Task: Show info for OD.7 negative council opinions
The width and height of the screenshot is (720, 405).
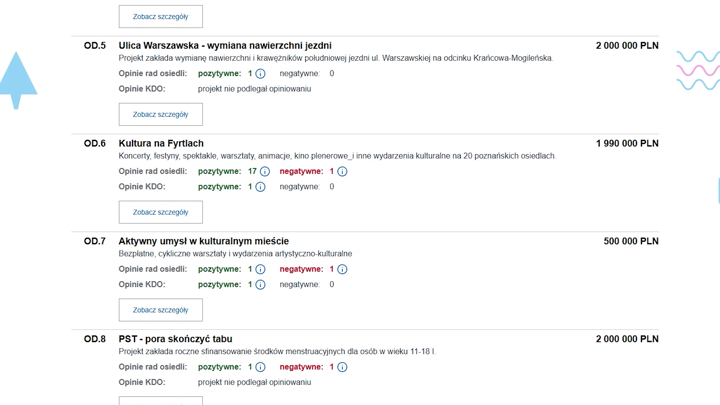Action: [x=342, y=270]
